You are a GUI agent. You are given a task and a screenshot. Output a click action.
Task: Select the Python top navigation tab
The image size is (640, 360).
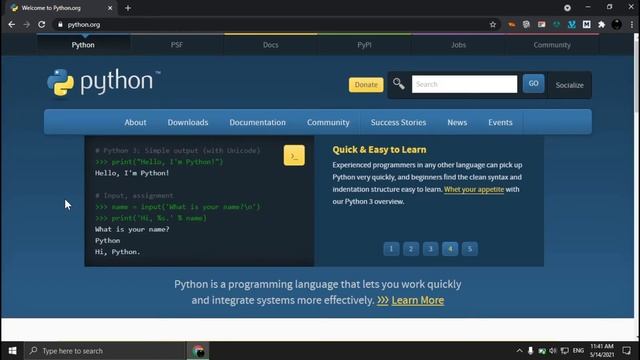(83, 45)
